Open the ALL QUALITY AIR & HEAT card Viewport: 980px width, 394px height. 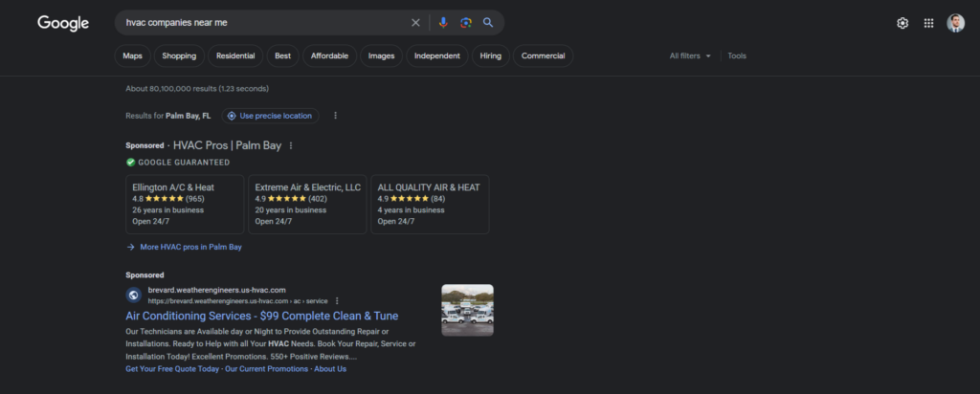(x=430, y=205)
